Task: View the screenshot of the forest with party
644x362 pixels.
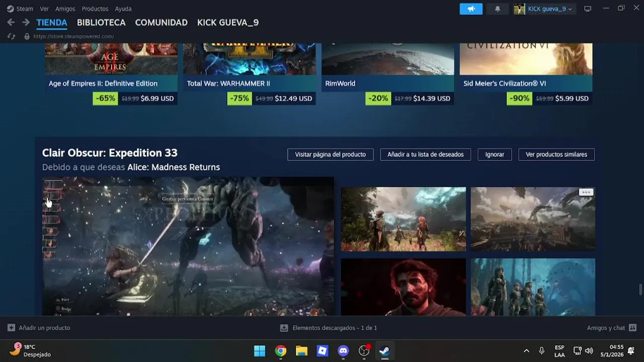Action: click(x=404, y=219)
